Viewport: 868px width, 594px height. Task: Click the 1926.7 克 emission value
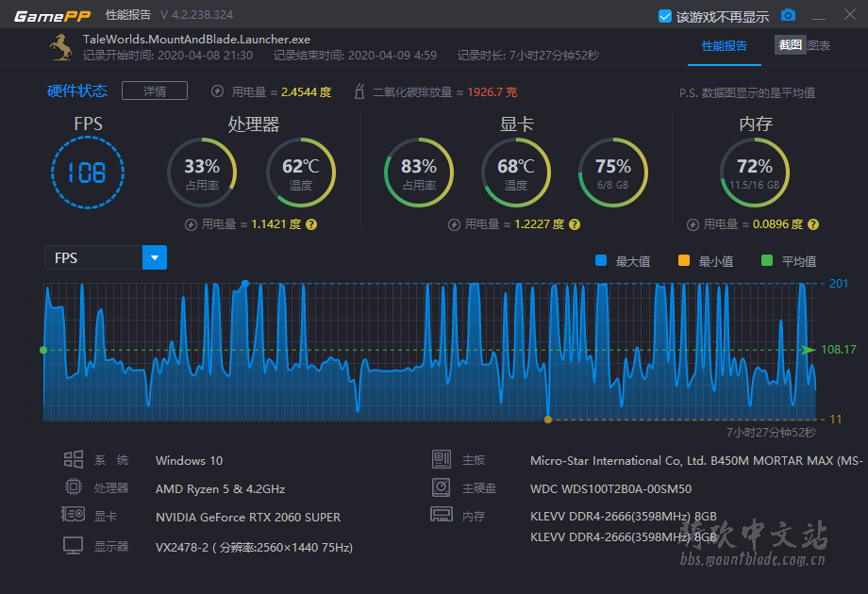pos(492,91)
